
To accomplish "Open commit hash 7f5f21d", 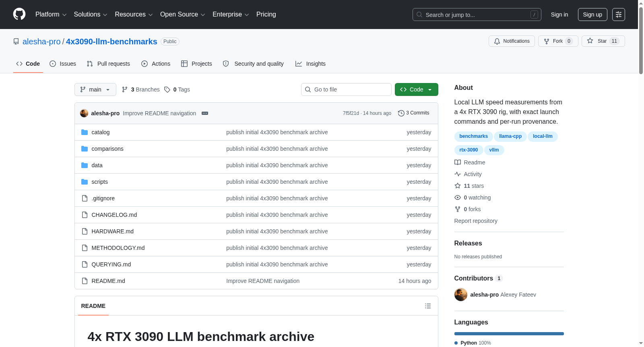I will 351,113.
